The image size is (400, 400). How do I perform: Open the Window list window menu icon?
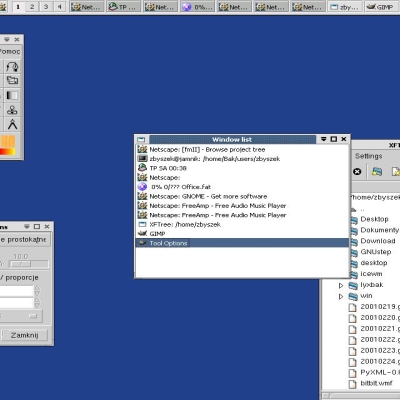(141, 139)
